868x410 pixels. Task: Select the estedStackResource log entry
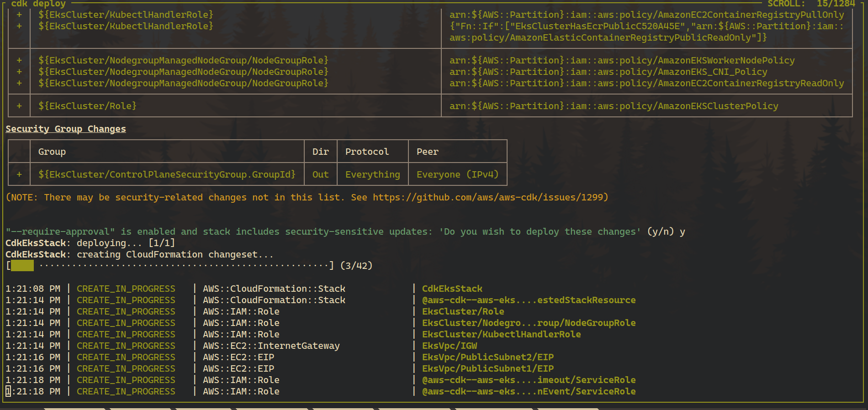click(x=529, y=300)
